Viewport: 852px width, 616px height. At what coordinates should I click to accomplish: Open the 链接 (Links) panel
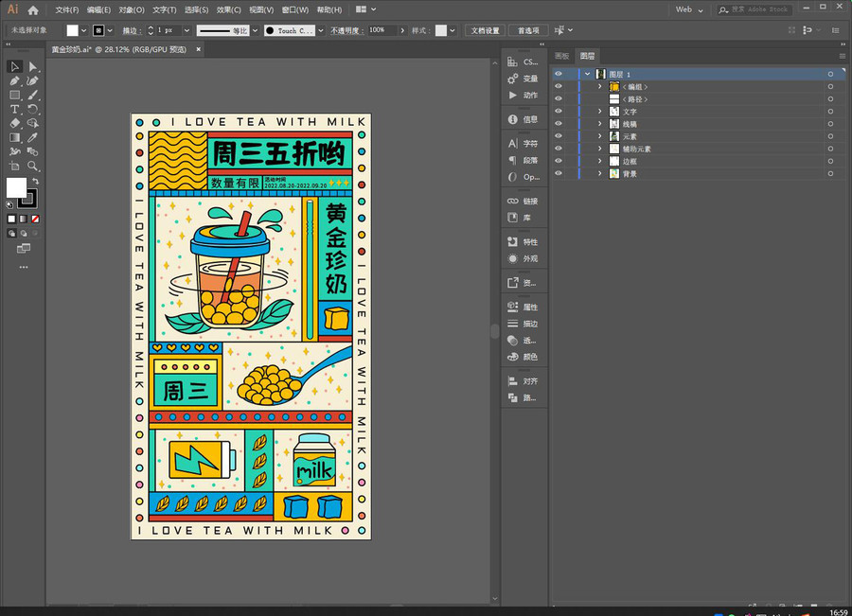(x=523, y=201)
